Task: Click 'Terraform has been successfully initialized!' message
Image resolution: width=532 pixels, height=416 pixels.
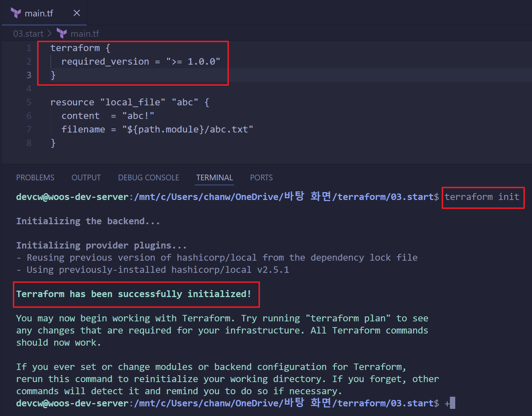Action: point(134,294)
